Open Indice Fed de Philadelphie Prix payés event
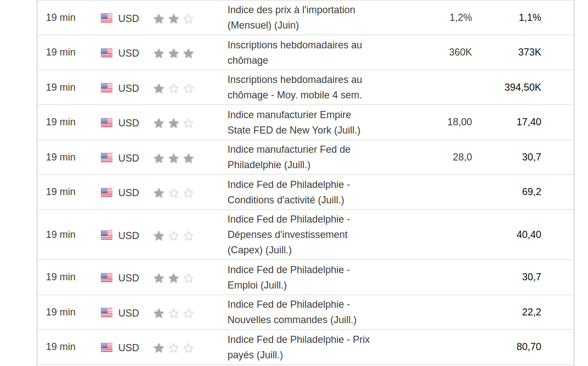The image size is (588, 366). (x=298, y=347)
